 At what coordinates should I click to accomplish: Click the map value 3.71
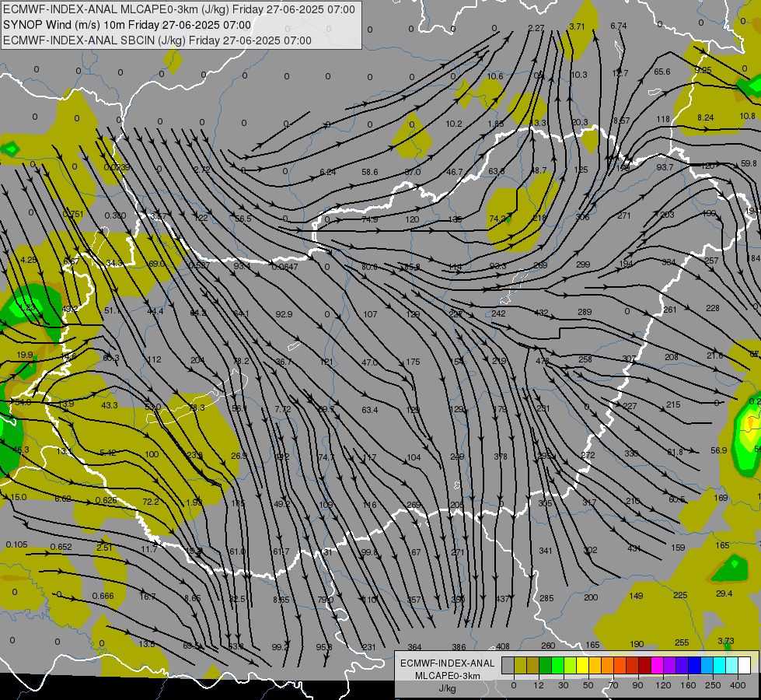(577, 26)
